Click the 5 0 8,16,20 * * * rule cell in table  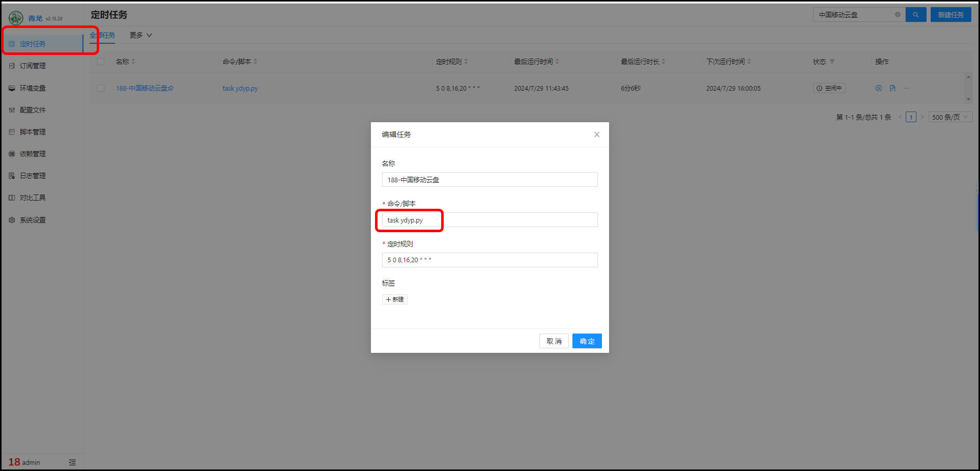coord(458,88)
